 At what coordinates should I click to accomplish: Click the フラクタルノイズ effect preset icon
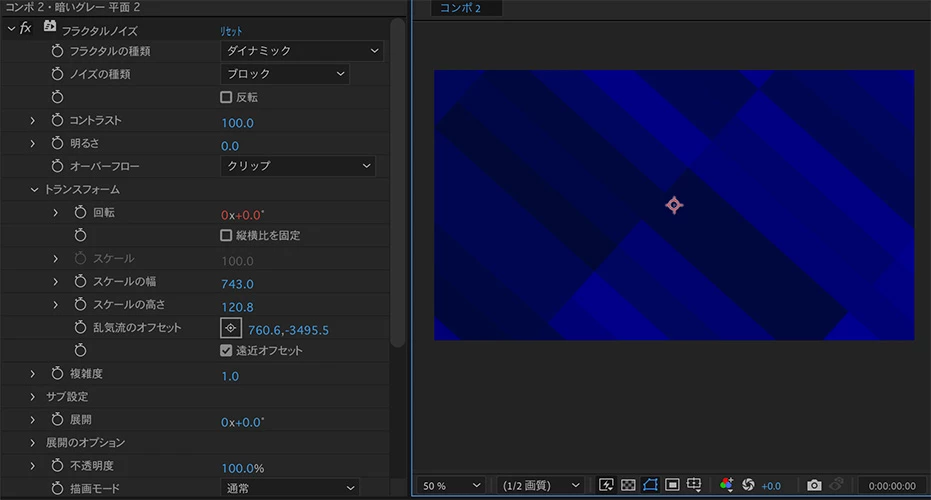click(50, 26)
